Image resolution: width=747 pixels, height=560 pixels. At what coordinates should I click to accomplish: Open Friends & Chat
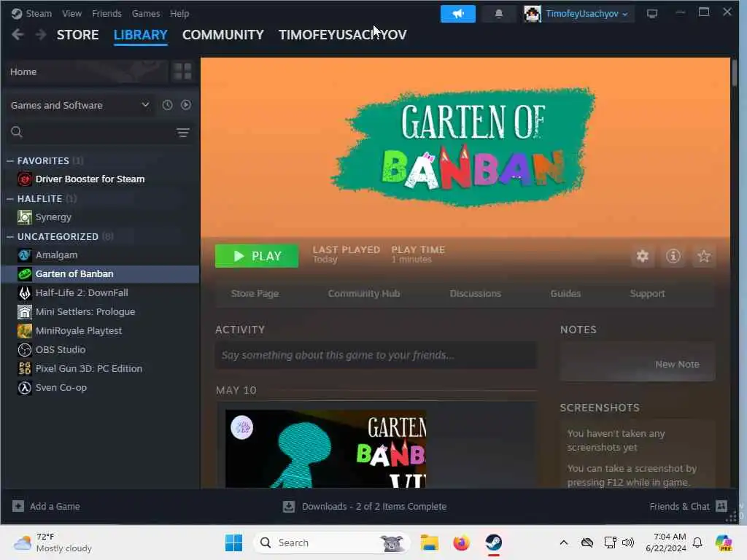point(688,507)
